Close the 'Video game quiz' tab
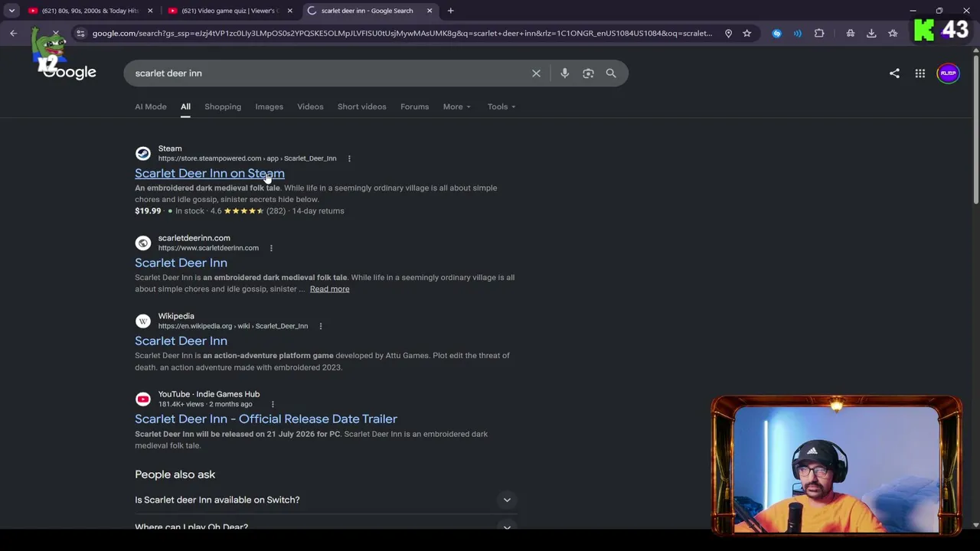The height and width of the screenshot is (551, 980). click(x=289, y=11)
